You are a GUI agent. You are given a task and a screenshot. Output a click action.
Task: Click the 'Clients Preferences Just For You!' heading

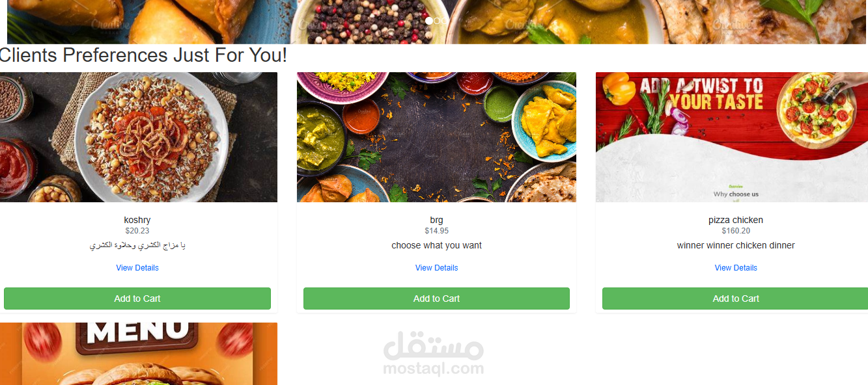[143, 55]
